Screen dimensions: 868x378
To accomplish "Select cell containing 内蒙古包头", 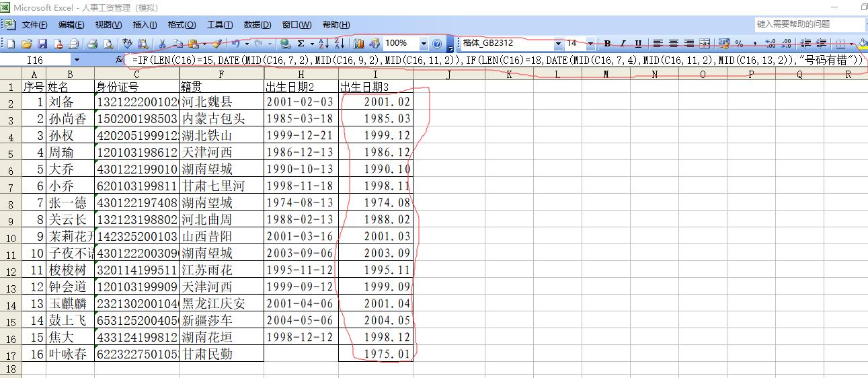I will point(221,118).
